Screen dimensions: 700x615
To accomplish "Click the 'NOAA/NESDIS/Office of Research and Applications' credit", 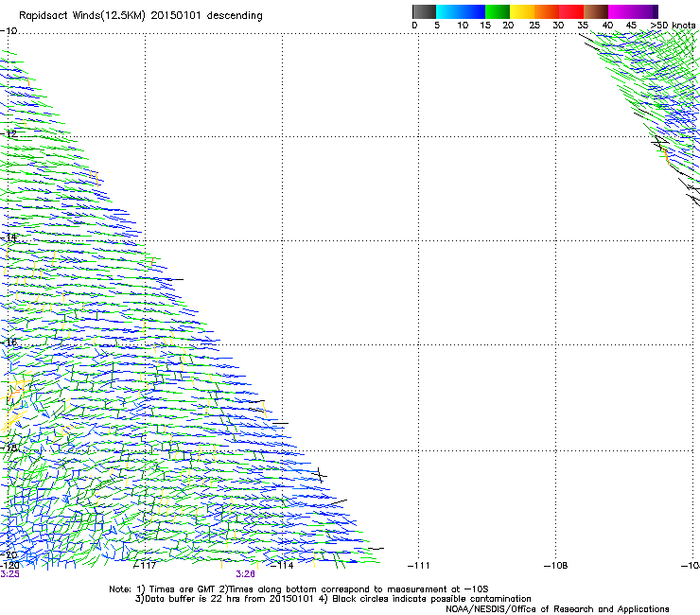I will [x=557, y=609].
